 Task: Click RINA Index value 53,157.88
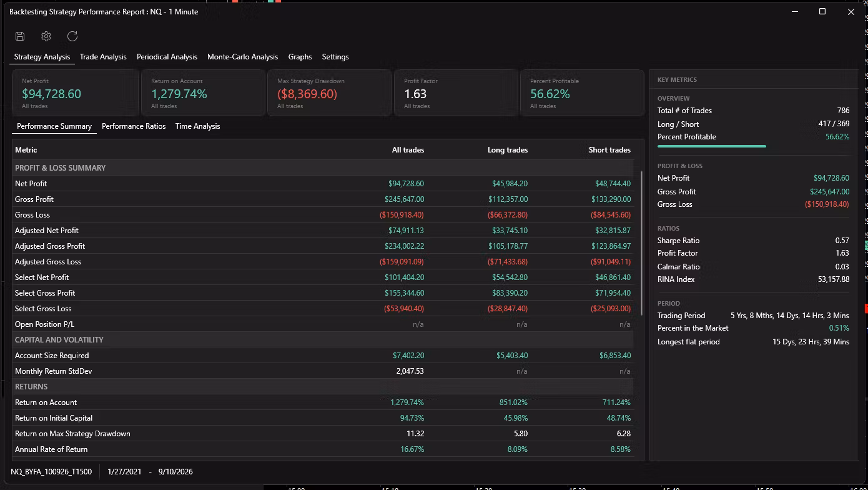click(834, 279)
